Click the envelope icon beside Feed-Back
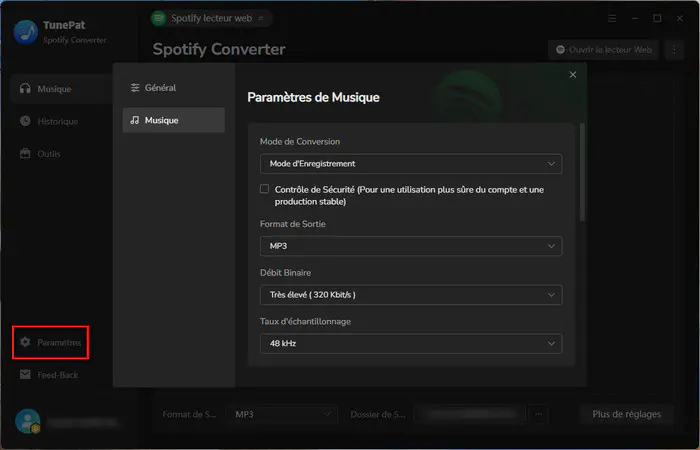Screen dimensions: 700x450 tap(25, 375)
